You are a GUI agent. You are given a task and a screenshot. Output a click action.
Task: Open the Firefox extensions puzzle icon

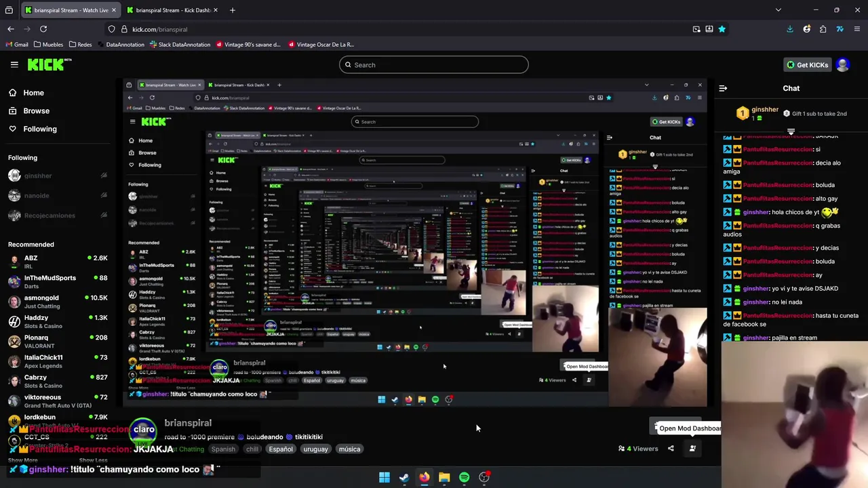(x=823, y=29)
